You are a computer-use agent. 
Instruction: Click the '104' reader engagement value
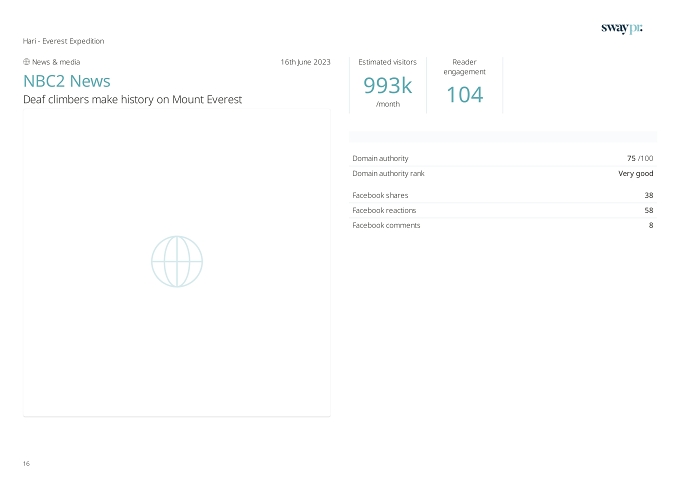pyautogui.click(x=464, y=95)
